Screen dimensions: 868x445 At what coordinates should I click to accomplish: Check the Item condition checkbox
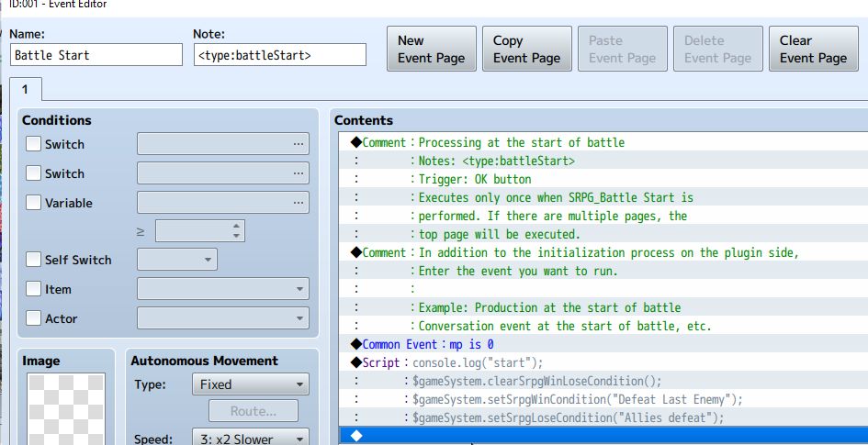tap(33, 288)
